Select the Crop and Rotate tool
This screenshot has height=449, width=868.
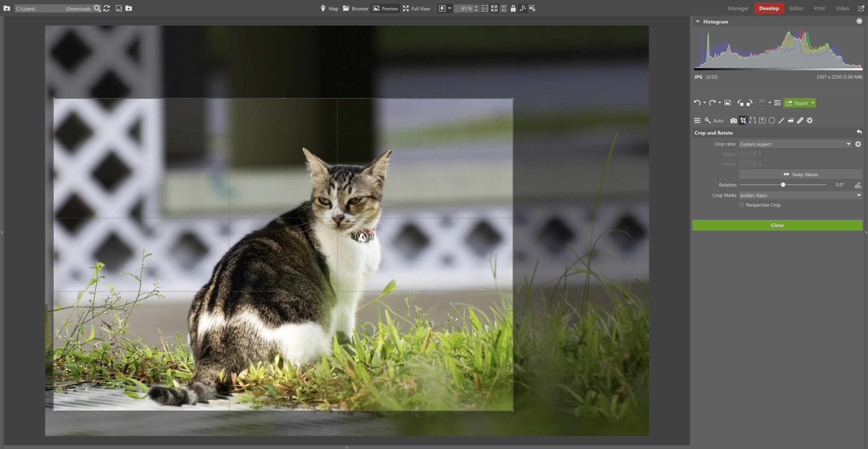click(x=743, y=121)
